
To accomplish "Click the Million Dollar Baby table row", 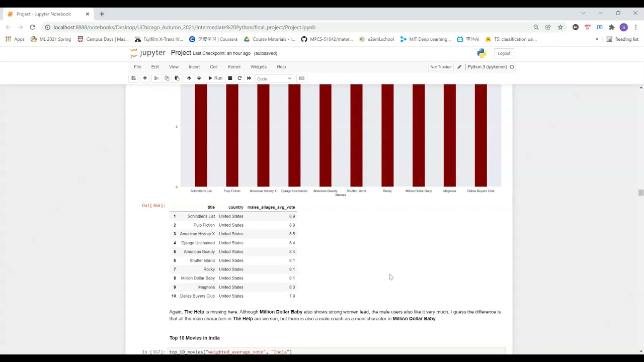I will [233, 278].
